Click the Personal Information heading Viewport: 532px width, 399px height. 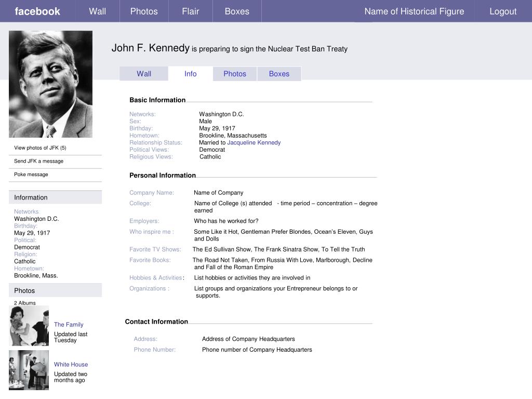coord(163,176)
